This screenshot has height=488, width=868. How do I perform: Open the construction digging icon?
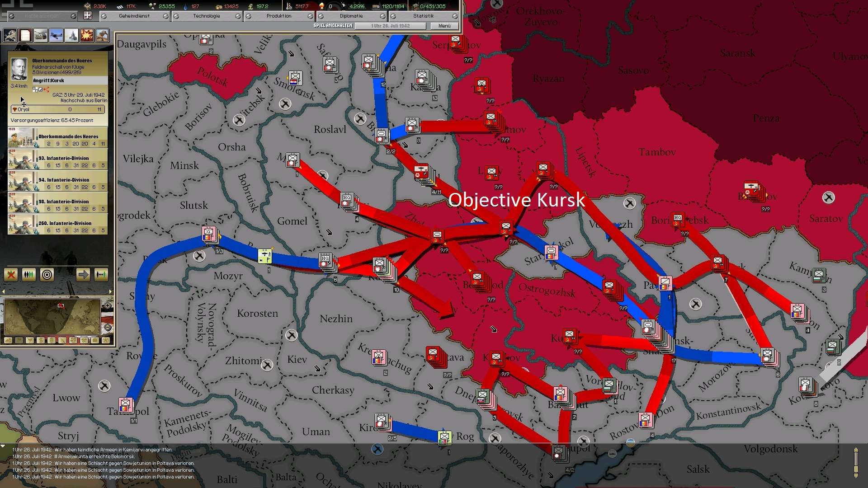tap(102, 35)
